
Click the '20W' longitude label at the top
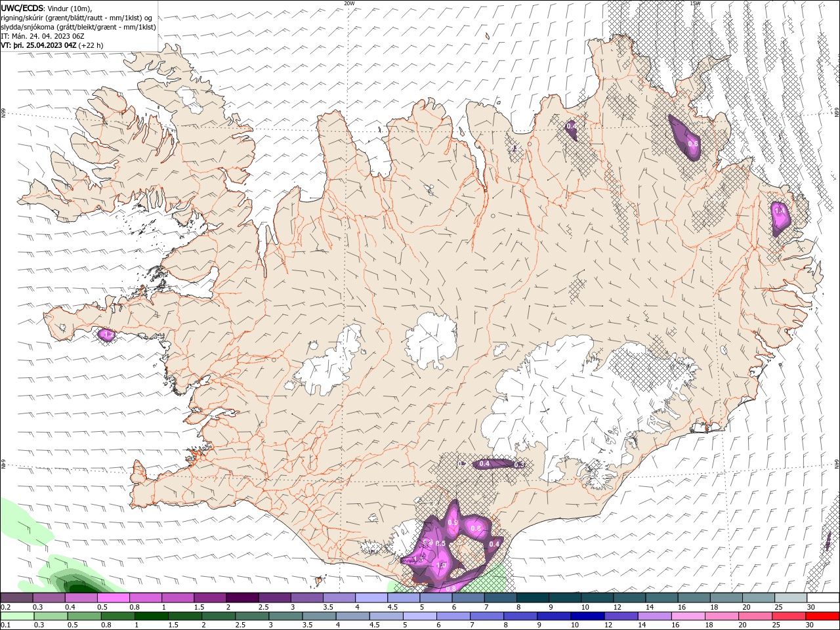(349, 3)
